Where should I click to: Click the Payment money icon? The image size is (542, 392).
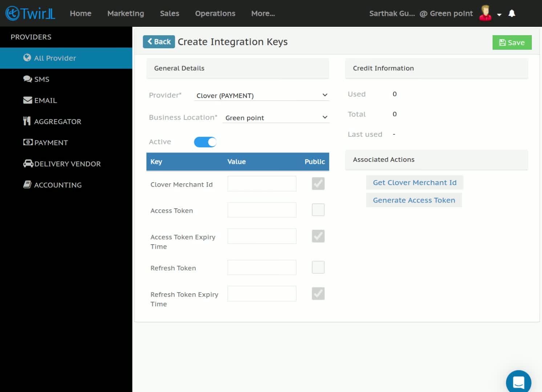[x=28, y=142]
